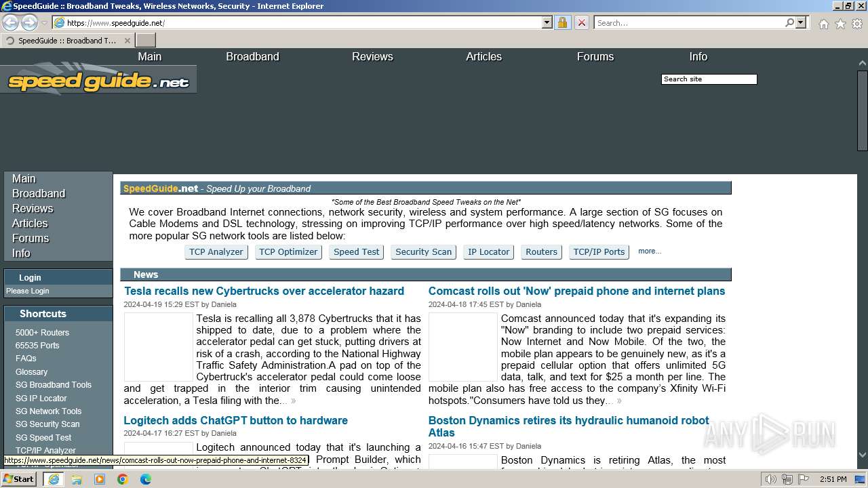Image resolution: width=868 pixels, height=488 pixels.
Task: Click the browser Forward arrow button
Action: 29,22
